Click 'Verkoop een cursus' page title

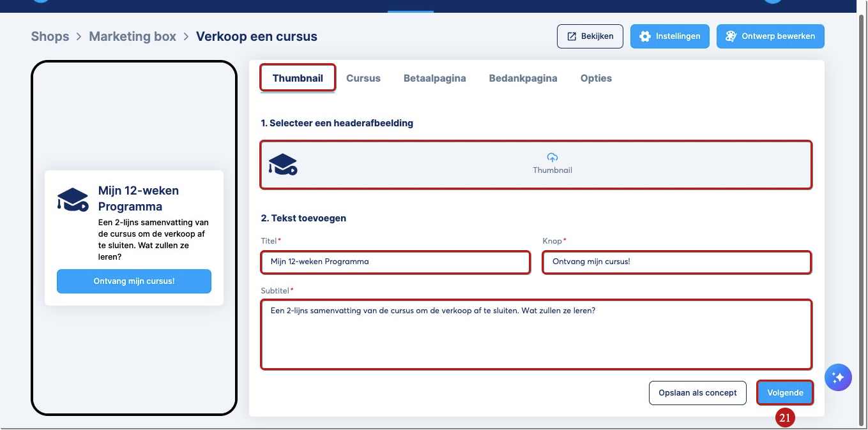click(x=257, y=36)
